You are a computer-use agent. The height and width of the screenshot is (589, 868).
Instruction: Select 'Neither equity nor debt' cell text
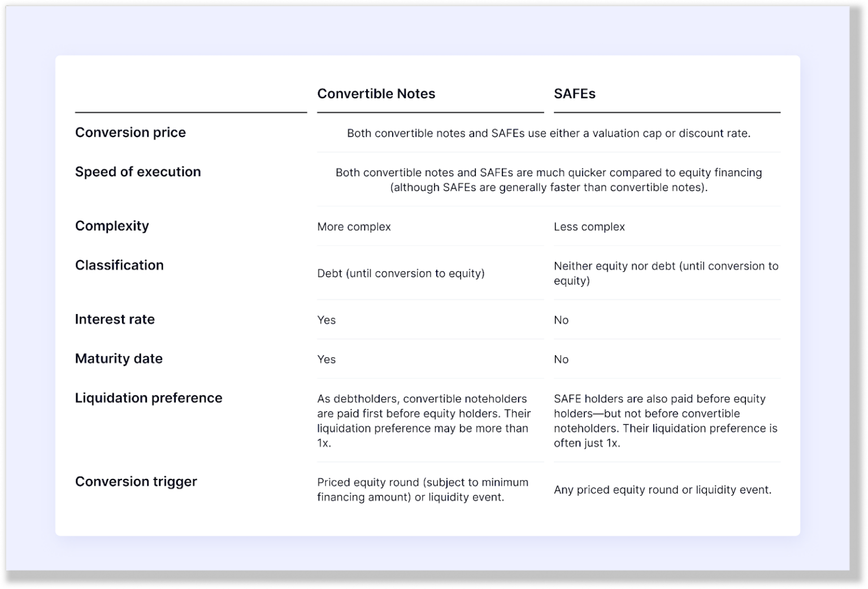coord(666,273)
